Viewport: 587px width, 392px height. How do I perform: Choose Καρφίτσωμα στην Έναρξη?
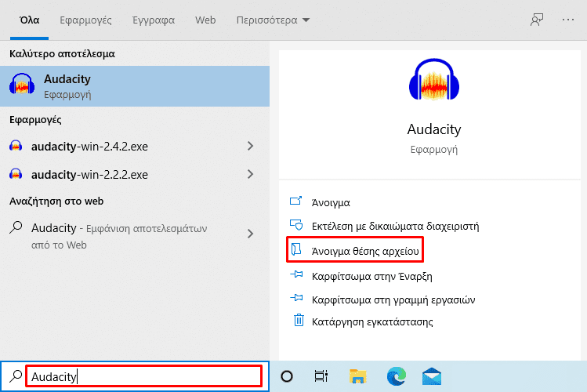pyautogui.click(x=371, y=276)
